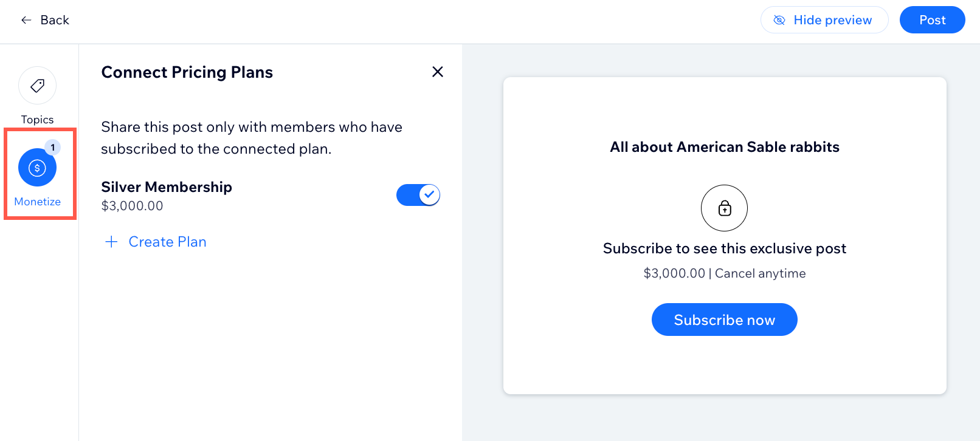
Task: Click the lock icon in the preview card
Action: [x=724, y=208]
